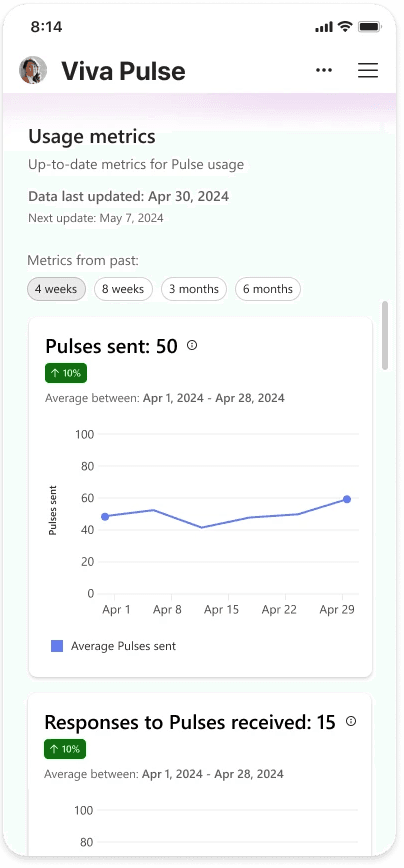
Task: Open the hamburger navigation menu
Action: pyautogui.click(x=367, y=70)
